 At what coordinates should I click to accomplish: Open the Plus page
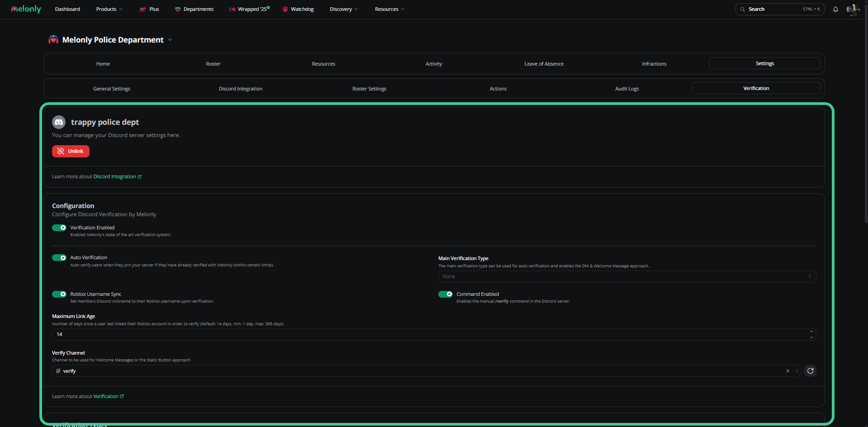149,9
